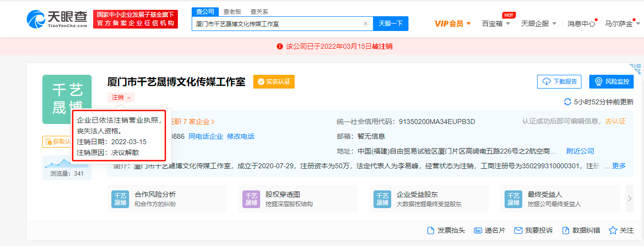This screenshot has height=246, width=644.
Task: Switch to the 查关系 tab
Action: tap(260, 11)
